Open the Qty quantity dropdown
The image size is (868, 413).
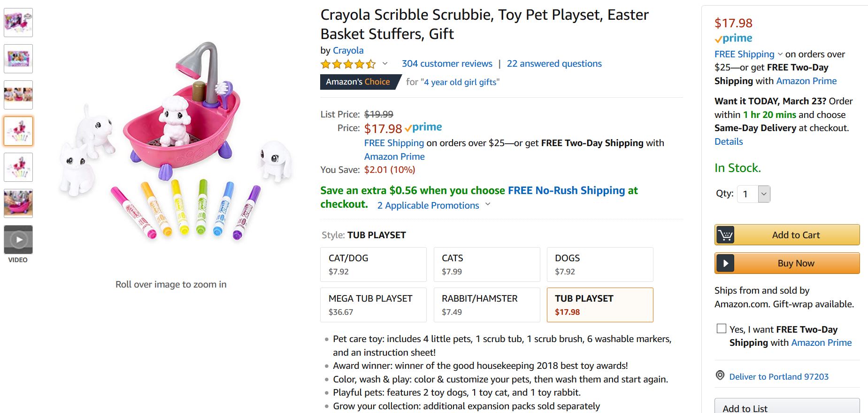tap(754, 194)
